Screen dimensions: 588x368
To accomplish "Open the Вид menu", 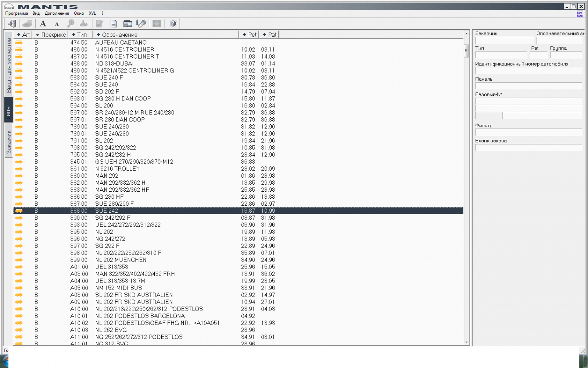I will (36, 13).
